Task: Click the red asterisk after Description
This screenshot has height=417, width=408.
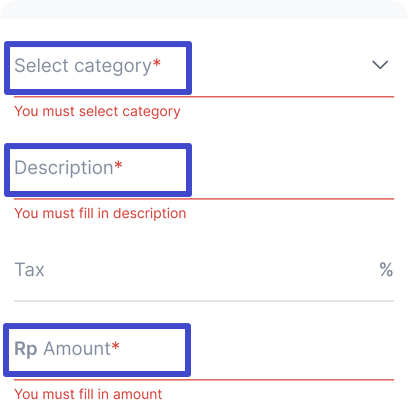Action: pos(118,164)
